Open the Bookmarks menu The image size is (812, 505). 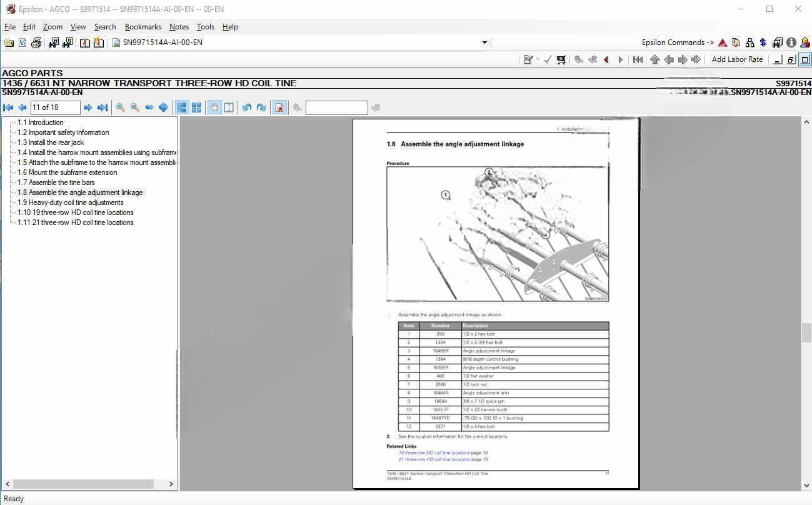(x=143, y=27)
